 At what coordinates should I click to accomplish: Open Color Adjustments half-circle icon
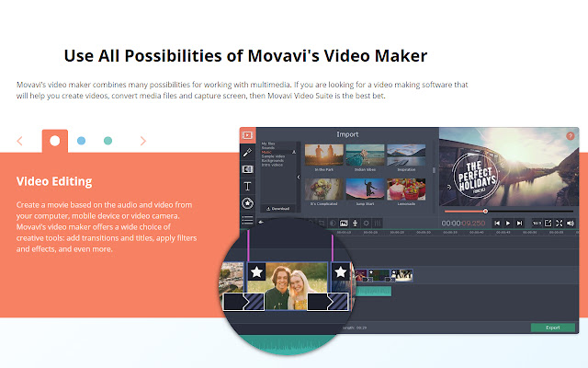333,223
